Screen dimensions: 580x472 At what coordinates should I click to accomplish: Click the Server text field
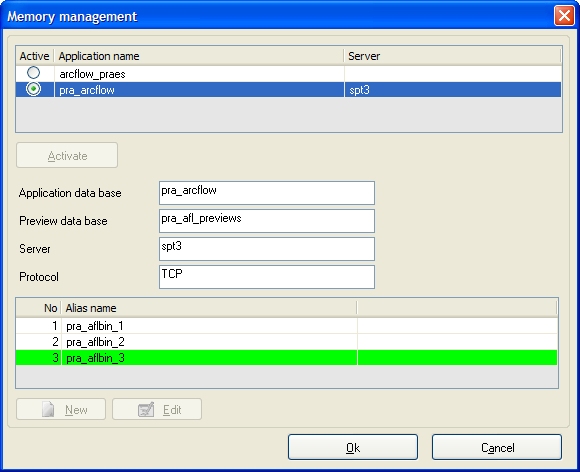click(267, 249)
